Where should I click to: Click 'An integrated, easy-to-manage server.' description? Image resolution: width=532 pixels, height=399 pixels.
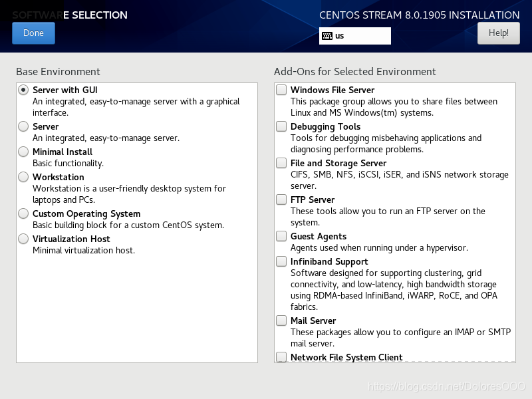(x=106, y=138)
